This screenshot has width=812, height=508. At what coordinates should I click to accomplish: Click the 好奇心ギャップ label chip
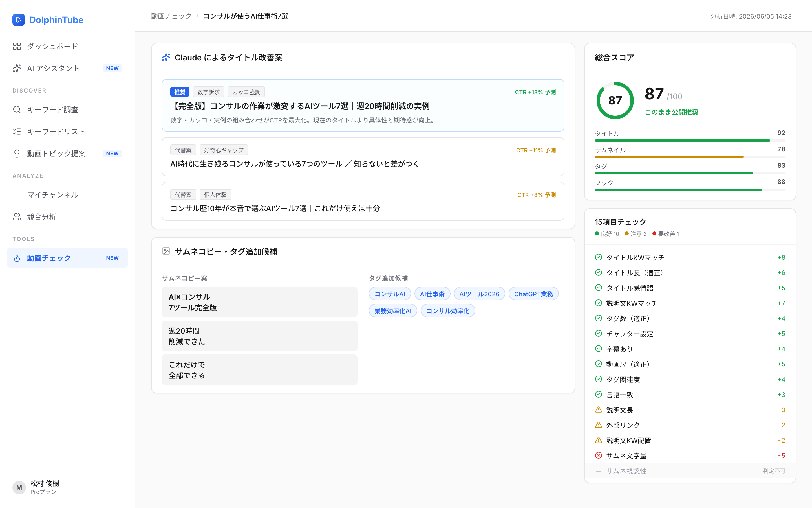[224, 150]
